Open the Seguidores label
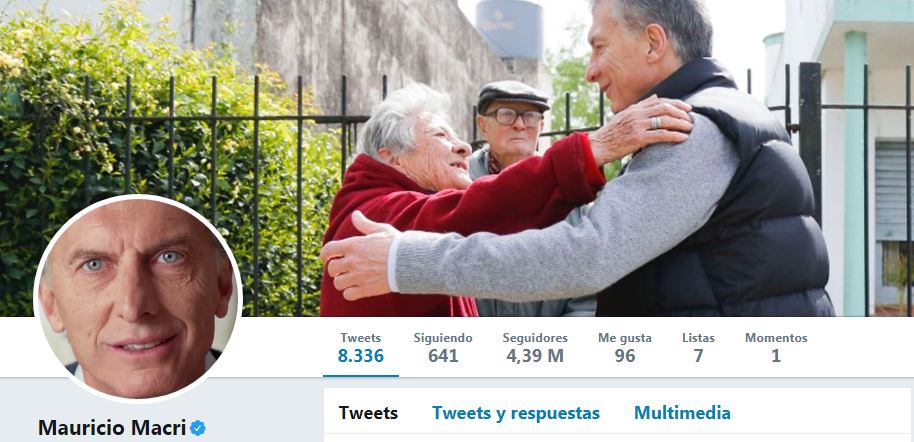The image size is (914, 442). pos(535,338)
